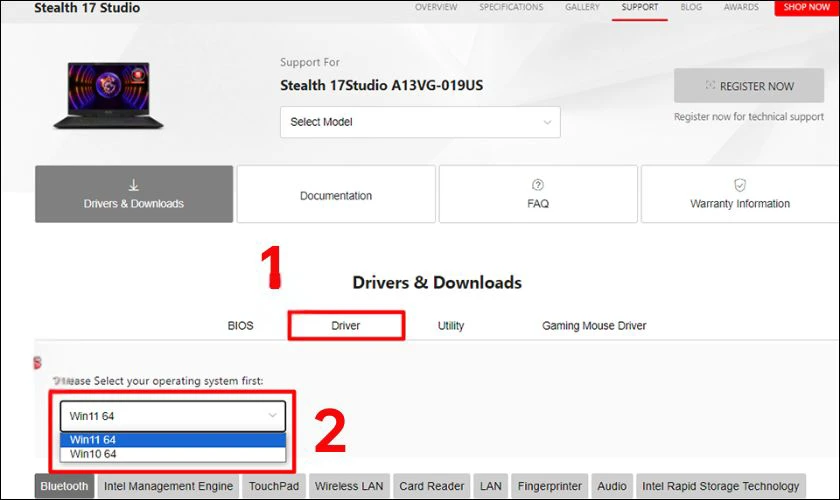The width and height of the screenshot is (840, 500).
Task: Click the download arrow icon above Drivers & Downloads
Action: click(x=133, y=185)
